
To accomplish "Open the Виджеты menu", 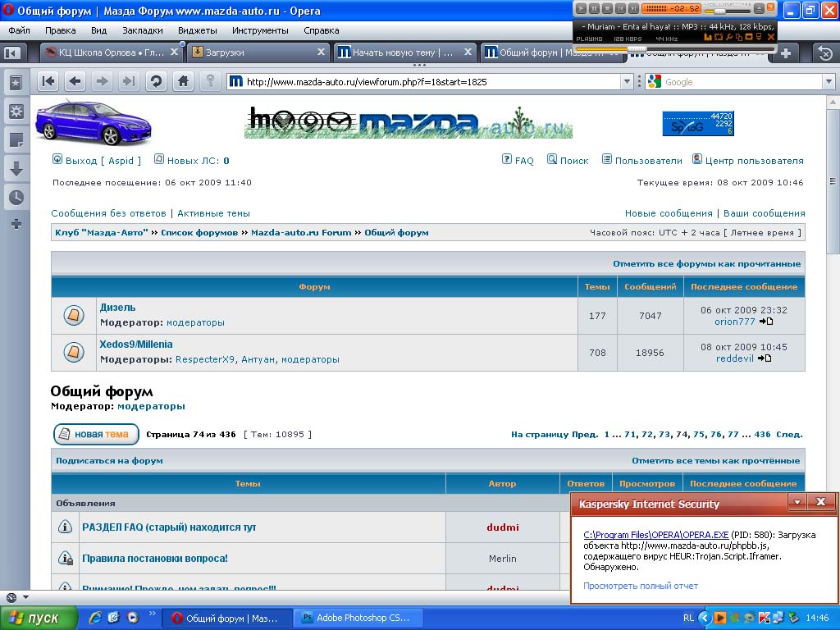I will [x=197, y=30].
